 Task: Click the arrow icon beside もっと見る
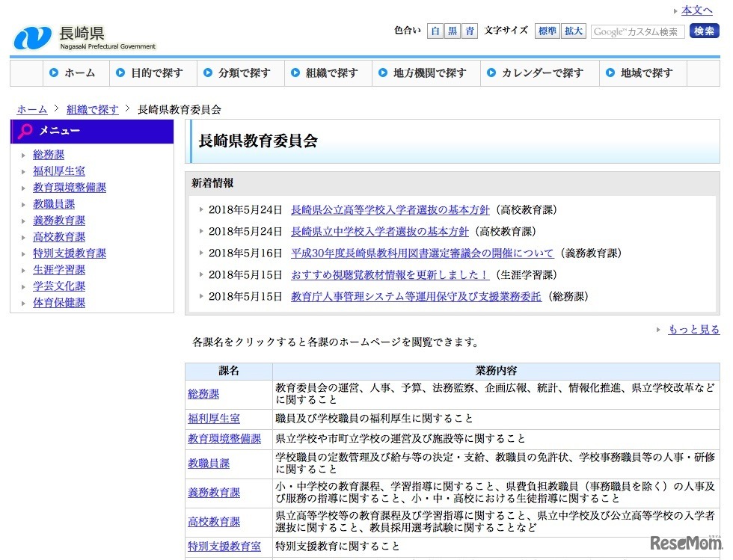coord(658,330)
